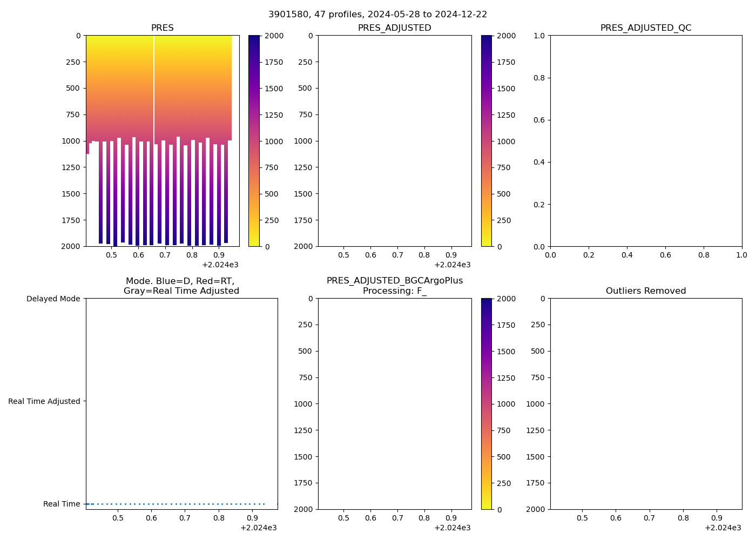
Task: Click the PRES_ADJUSTED subplot title
Action: (394, 28)
